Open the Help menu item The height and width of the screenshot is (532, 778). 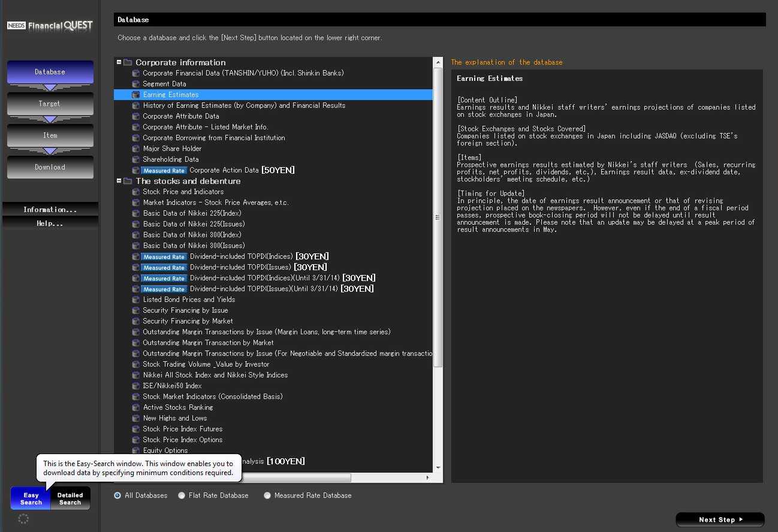coord(50,223)
